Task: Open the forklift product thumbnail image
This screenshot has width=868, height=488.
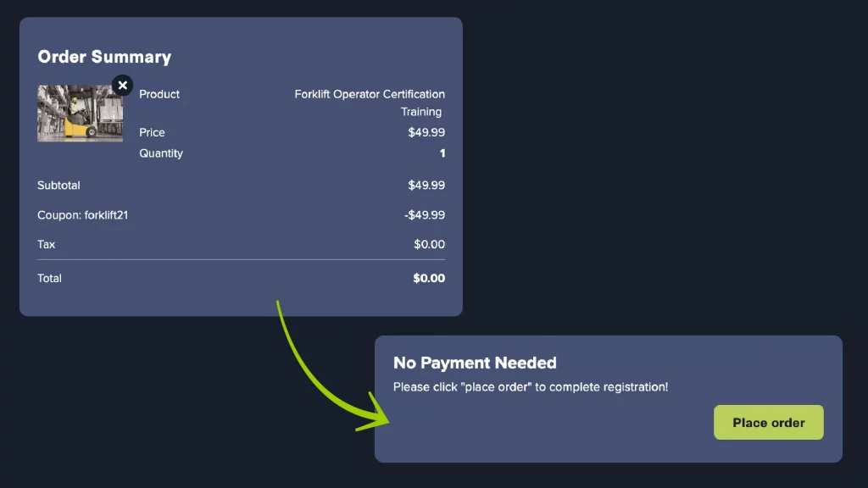Action: coord(80,114)
